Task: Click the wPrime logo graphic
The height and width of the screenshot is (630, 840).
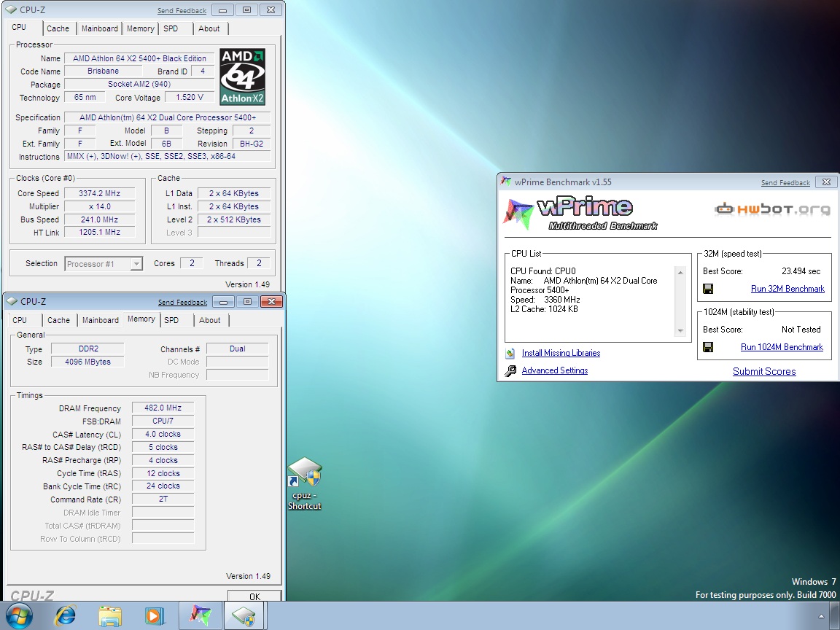Action: pos(580,213)
